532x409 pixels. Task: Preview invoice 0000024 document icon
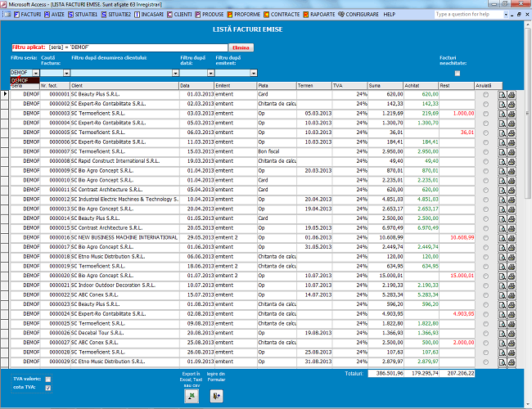tap(503, 314)
